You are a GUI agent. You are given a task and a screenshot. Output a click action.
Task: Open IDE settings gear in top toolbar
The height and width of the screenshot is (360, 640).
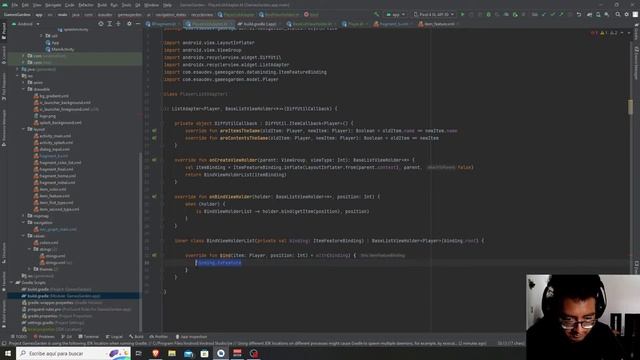point(627,14)
